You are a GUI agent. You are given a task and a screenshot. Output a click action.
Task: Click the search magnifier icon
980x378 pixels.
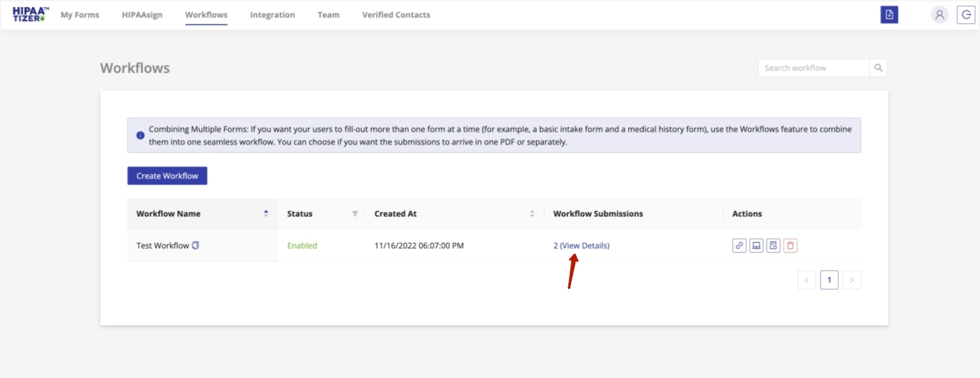pos(878,68)
